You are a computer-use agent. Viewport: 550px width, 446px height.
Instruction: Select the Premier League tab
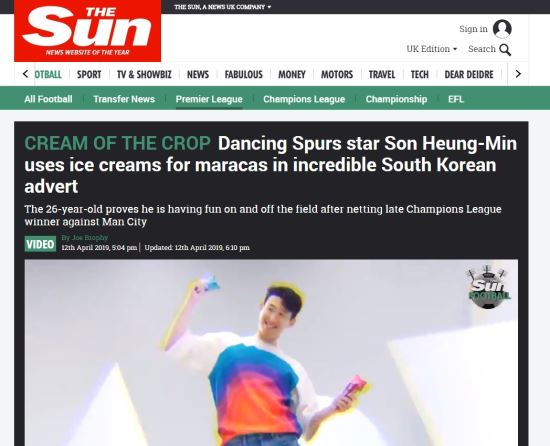pyautogui.click(x=209, y=99)
